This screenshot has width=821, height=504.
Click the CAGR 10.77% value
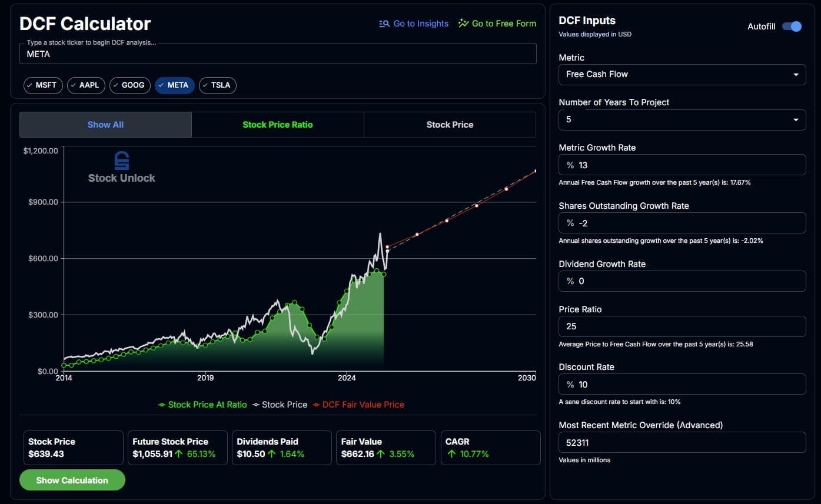[474, 454]
